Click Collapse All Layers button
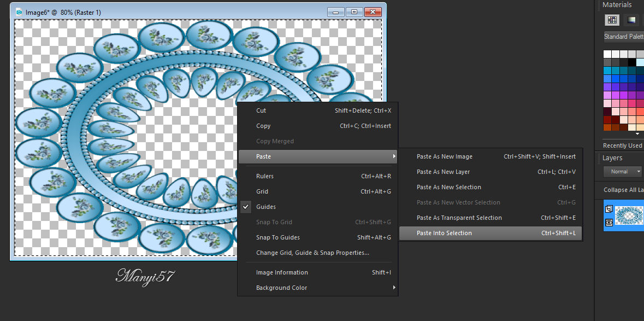The height and width of the screenshot is (321, 644). [x=623, y=190]
